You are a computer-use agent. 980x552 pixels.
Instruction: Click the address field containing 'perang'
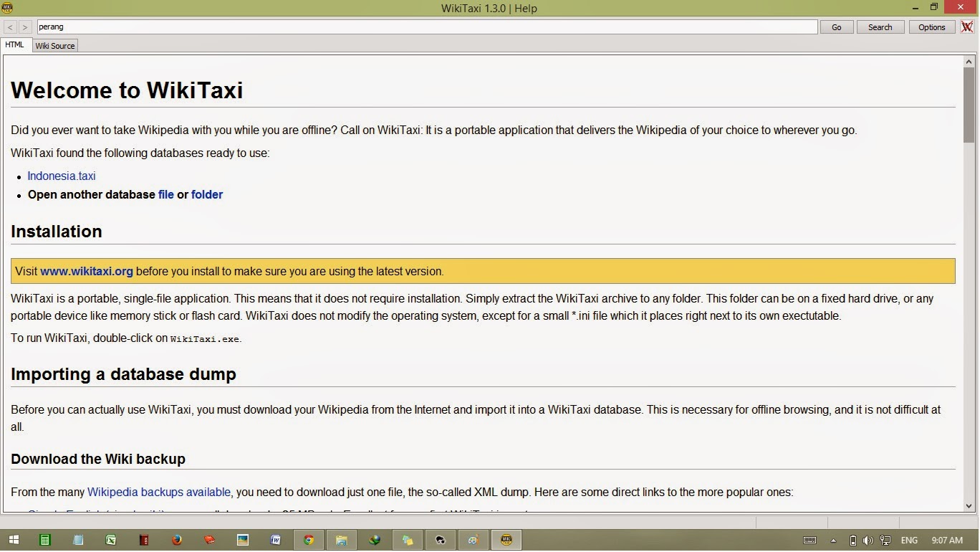(427, 27)
